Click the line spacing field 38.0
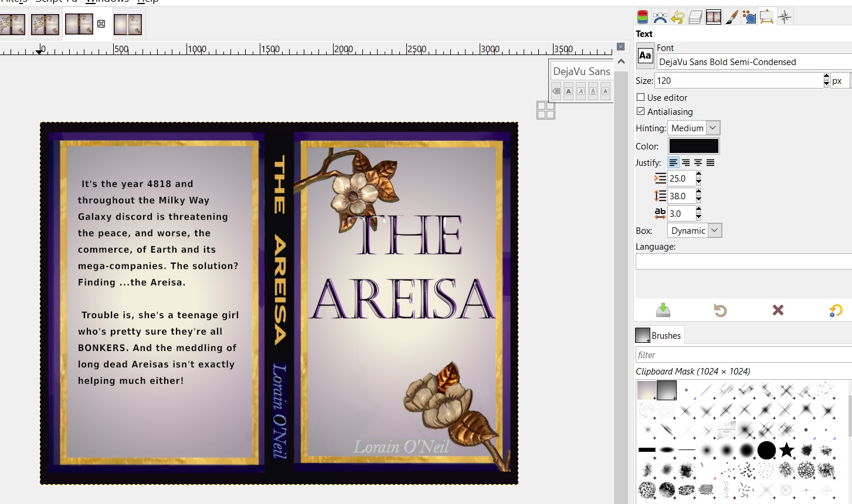 [681, 196]
